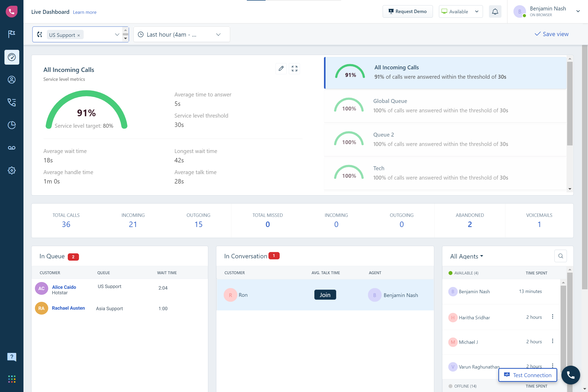The width and height of the screenshot is (588, 392).
Task: Open the Live Dashboard speedometer icon
Action: pos(12,57)
